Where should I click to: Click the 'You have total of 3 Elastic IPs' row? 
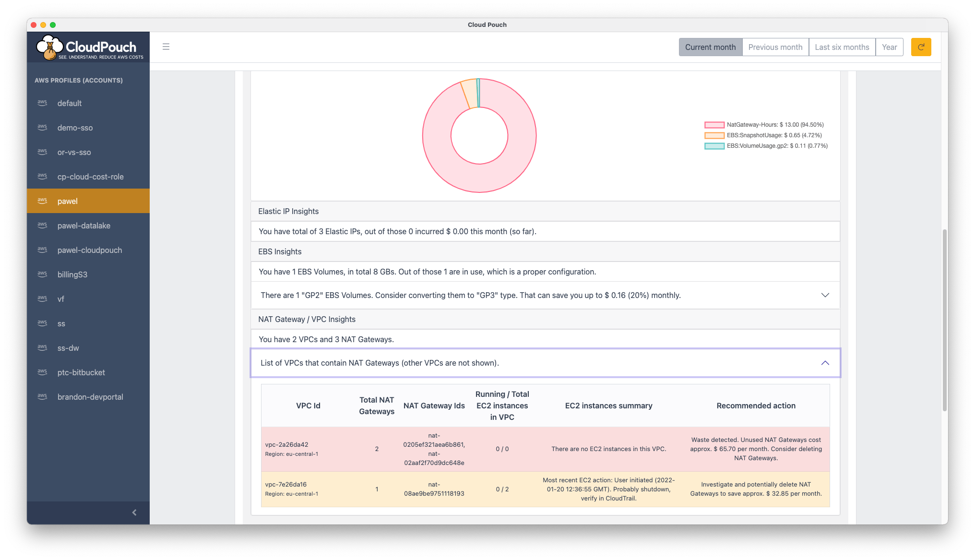545,231
